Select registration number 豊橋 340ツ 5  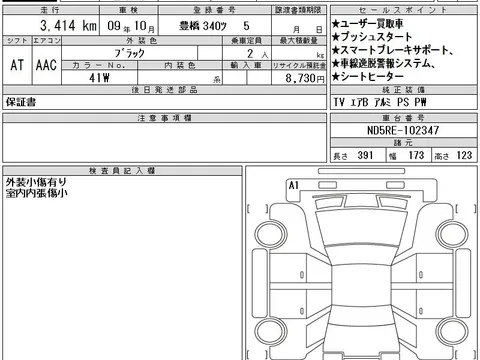(214, 26)
